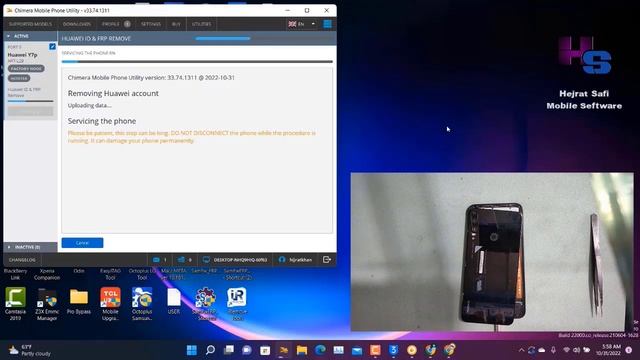Click the Factory Mode badge
The height and width of the screenshot is (360, 640).
26,69
